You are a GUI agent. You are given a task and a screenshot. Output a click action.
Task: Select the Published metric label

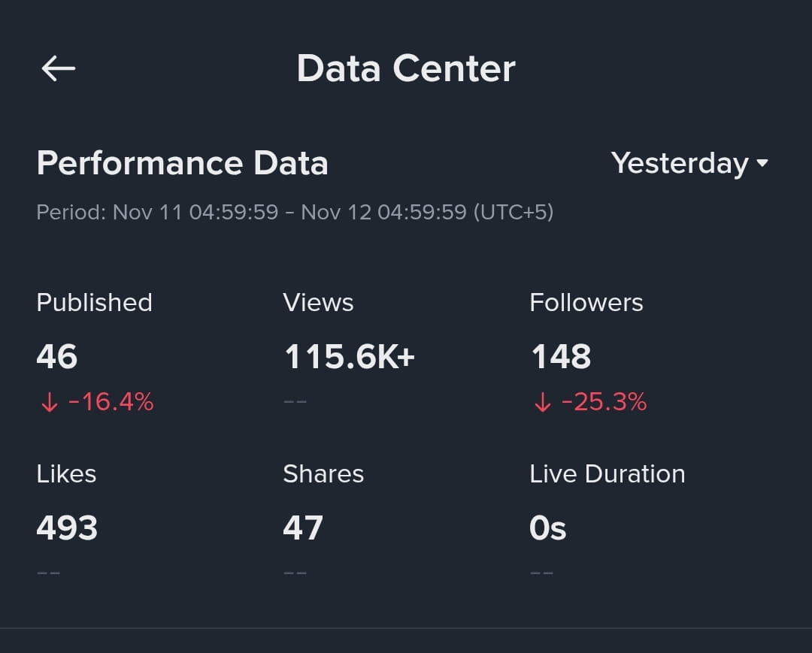[x=94, y=303]
